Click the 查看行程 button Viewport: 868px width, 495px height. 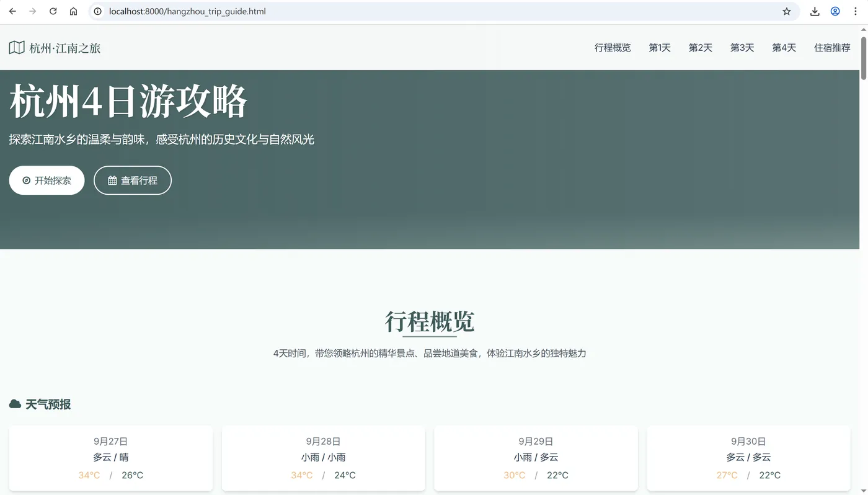point(132,180)
